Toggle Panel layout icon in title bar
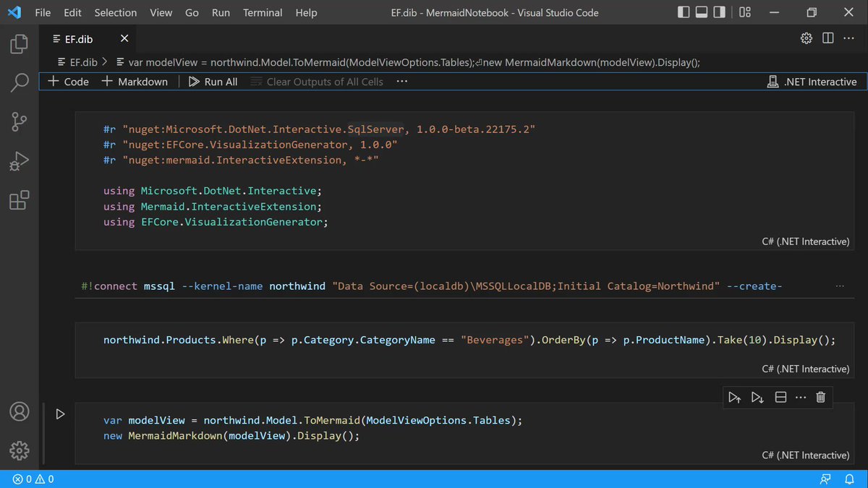This screenshot has height=488, width=868. click(x=702, y=12)
